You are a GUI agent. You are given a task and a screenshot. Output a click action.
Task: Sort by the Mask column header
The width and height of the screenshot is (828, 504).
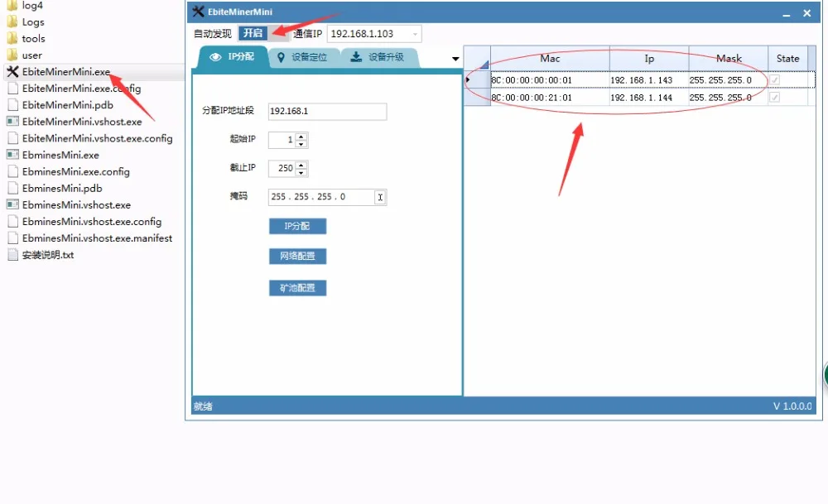pos(728,58)
